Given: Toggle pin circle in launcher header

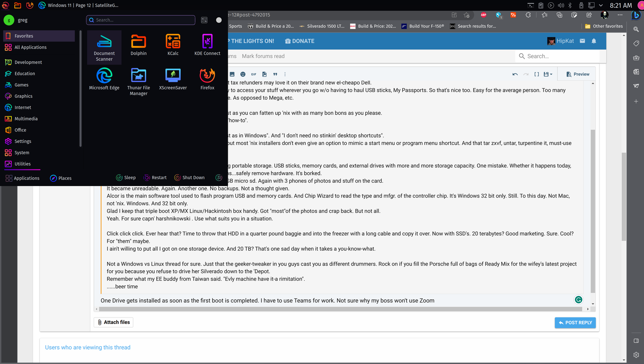Looking at the screenshot, I should [219, 20].
